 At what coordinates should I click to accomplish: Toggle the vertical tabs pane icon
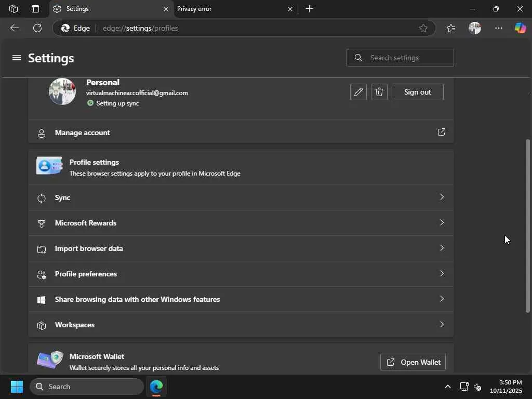35,9
